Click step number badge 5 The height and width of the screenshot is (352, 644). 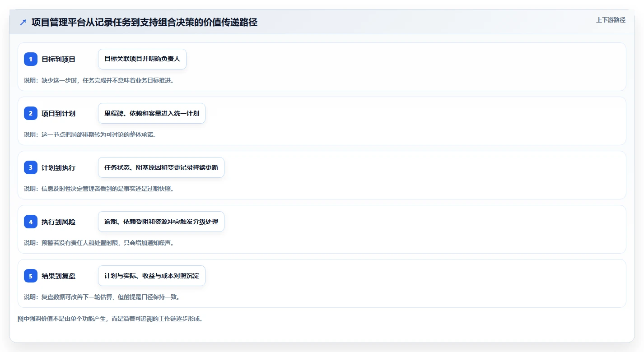tap(31, 276)
